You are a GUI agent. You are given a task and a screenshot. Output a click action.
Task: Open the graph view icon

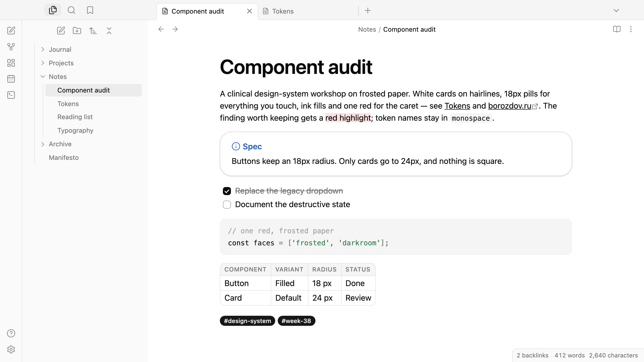click(x=11, y=47)
